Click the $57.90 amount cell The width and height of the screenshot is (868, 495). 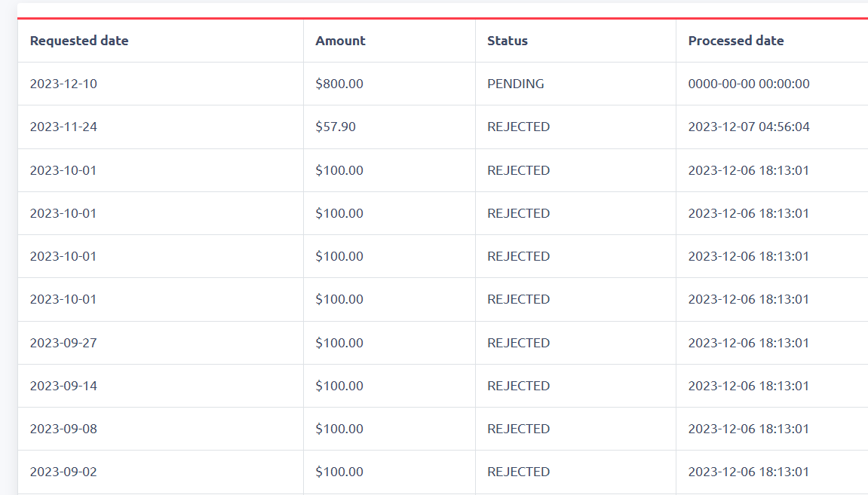tap(336, 127)
